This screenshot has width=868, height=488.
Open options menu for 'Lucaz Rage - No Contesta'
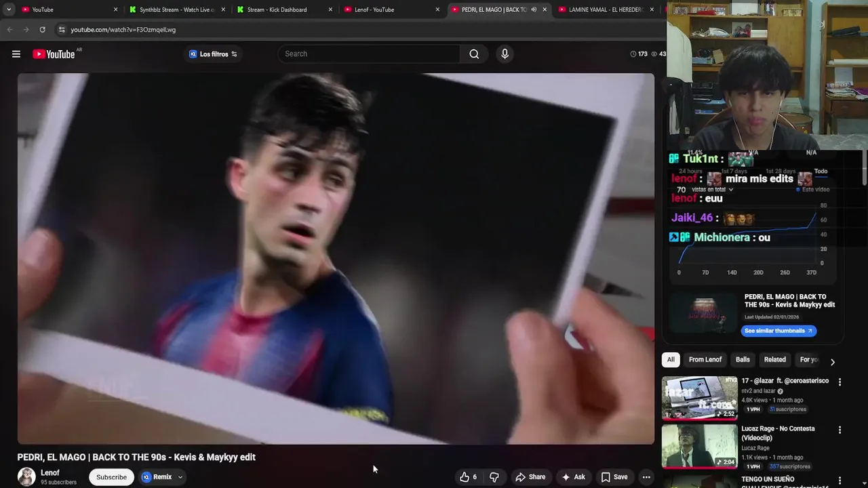click(840, 430)
